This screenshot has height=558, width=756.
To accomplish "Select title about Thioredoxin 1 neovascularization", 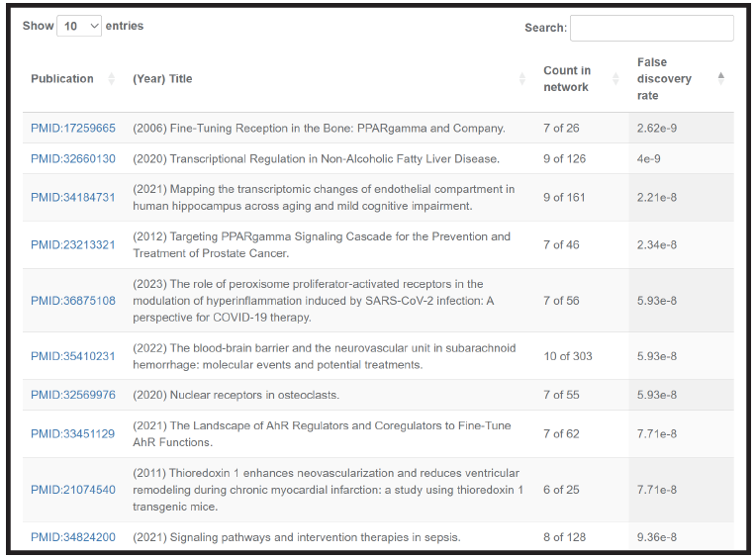I will tap(328, 490).
